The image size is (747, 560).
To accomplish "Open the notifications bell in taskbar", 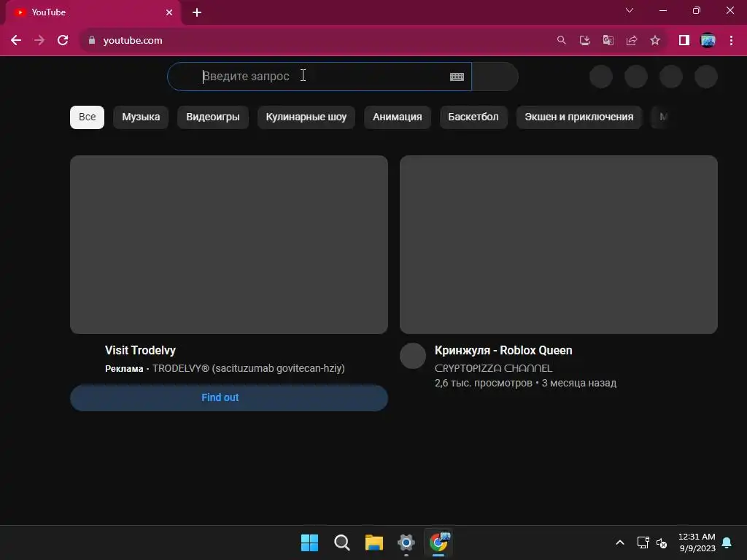I will pyautogui.click(x=727, y=542).
